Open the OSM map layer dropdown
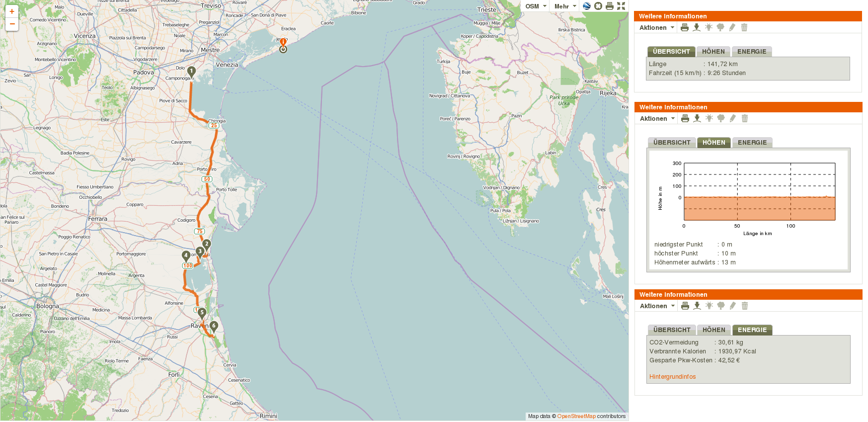The width and height of the screenshot is (868, 422). [x=536, y=6]
